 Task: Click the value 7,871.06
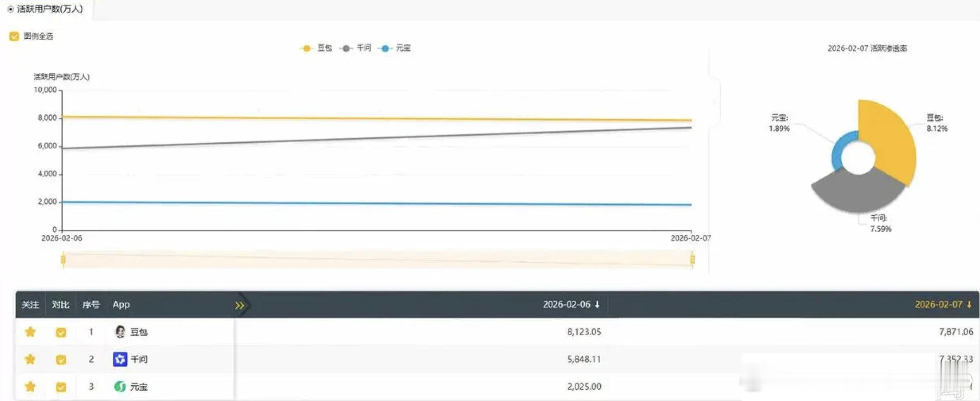[956, 332]
